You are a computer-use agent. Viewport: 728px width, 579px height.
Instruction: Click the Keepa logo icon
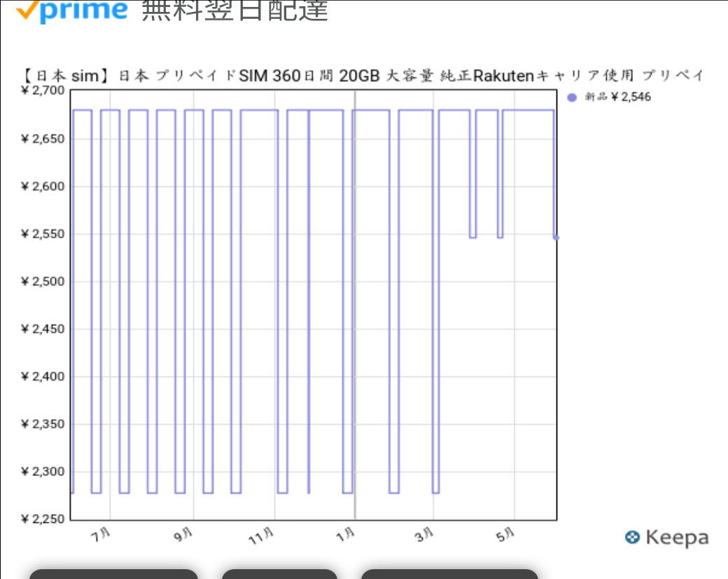click(x=632, y=537)
